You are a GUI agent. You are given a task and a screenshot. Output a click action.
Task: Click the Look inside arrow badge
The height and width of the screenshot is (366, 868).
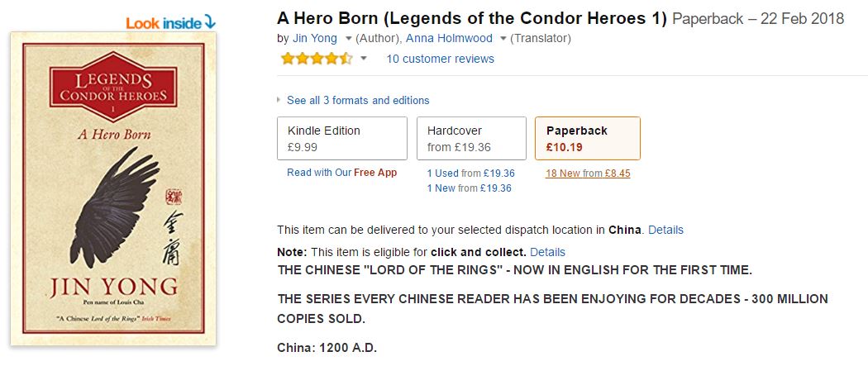170,22
